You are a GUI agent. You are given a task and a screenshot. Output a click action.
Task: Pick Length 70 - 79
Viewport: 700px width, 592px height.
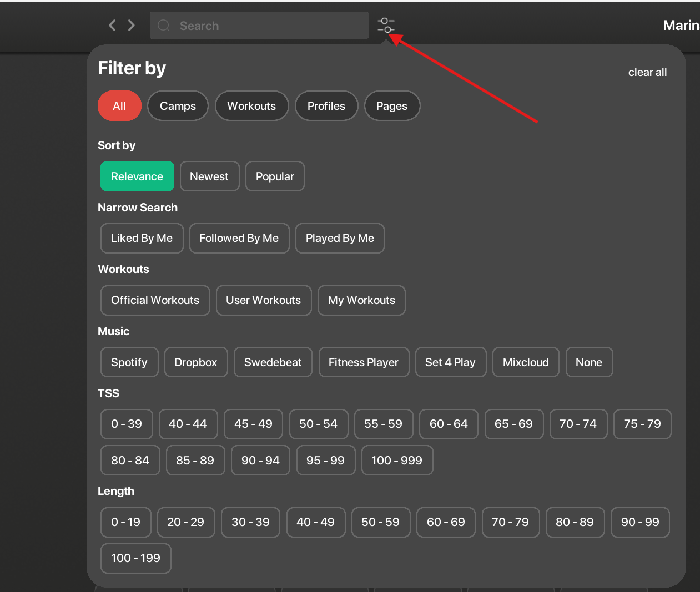(511, 522)
